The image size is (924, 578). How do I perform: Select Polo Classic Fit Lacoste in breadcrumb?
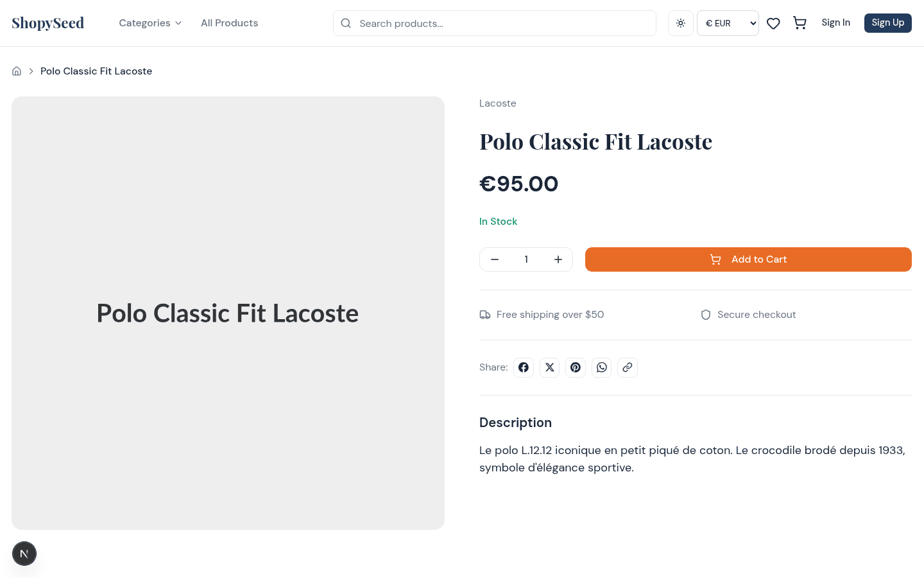point(96,71)
